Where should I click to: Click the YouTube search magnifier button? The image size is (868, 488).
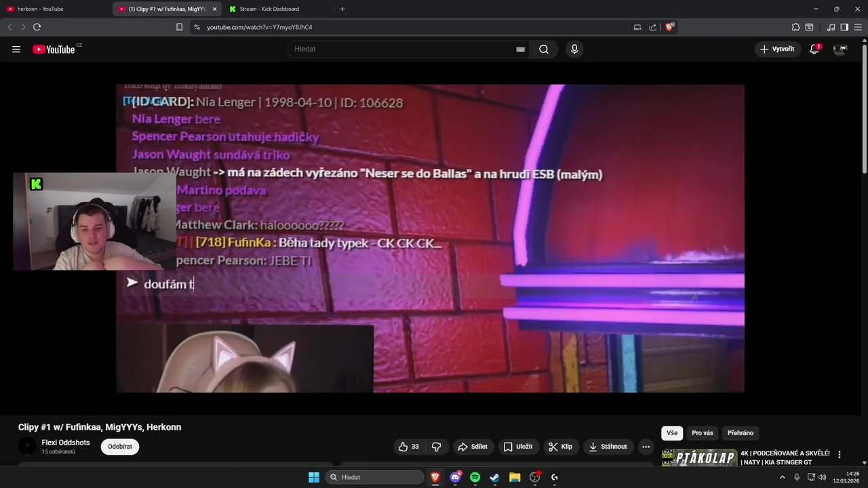tap(544, 49)
